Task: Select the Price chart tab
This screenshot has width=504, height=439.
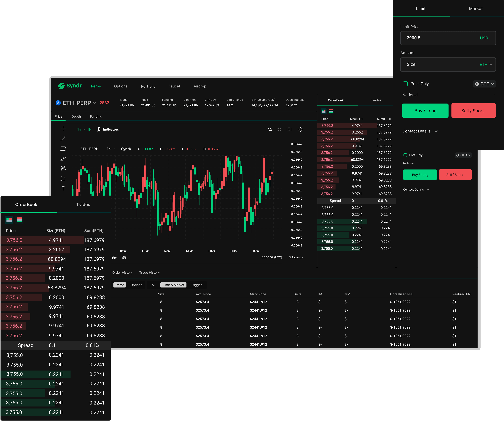Action: tap(59, 116)
